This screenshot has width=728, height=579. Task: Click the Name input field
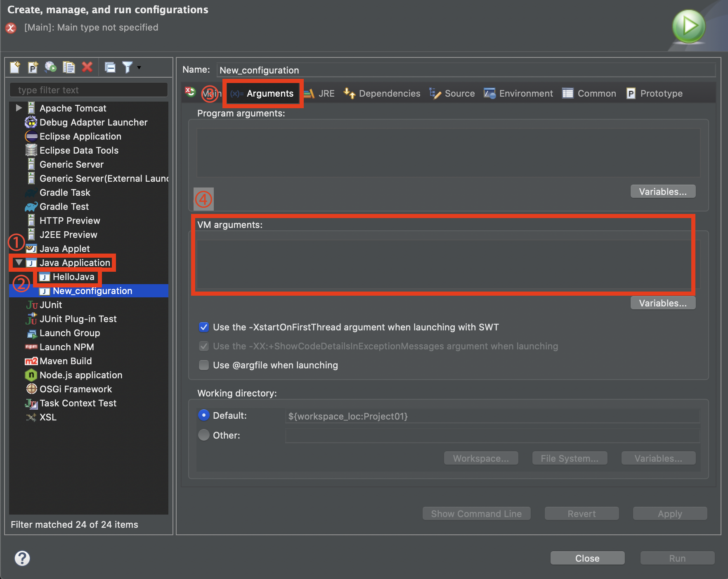coord(466,70)
